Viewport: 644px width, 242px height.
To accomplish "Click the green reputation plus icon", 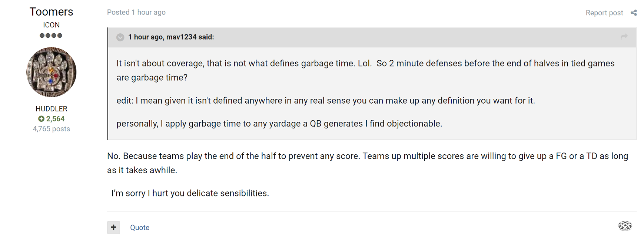I will 41,119.
